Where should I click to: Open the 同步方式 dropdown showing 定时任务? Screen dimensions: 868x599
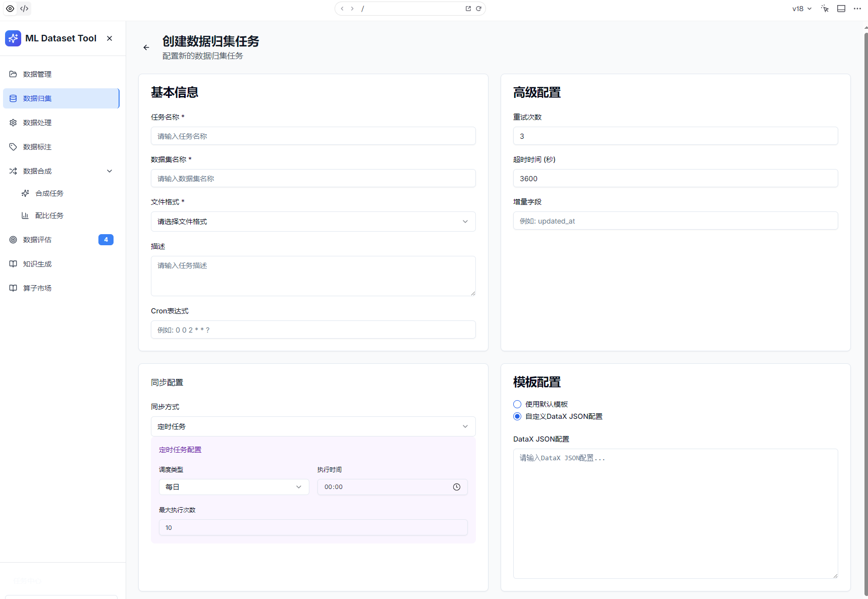coord(313,426)
